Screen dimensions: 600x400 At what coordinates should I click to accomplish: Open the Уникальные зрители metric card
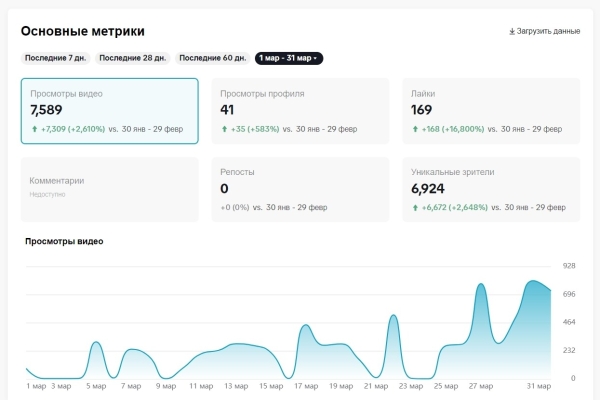pos(490,188)
